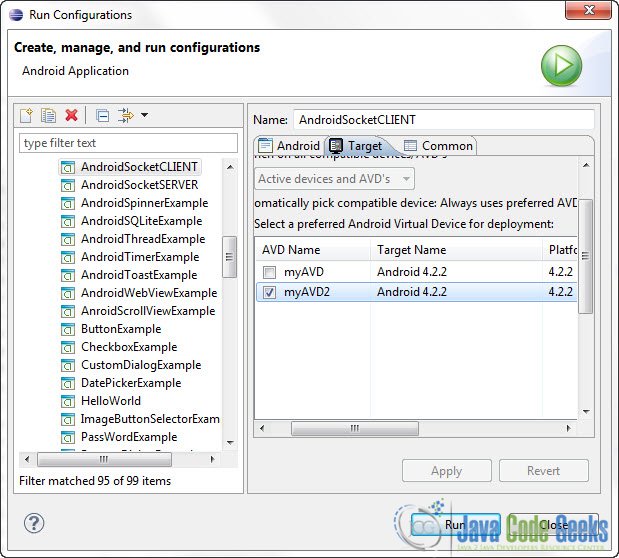Click the Duplicate launch configuration icon
Screen dimensions: 619x558
48,115
